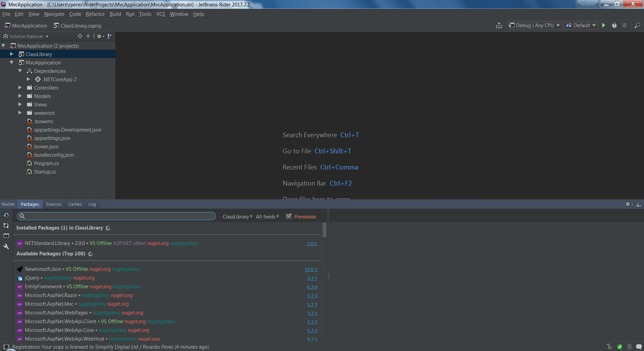Click jQuery package icon
The image size is (644, 351).
(20, 278)
